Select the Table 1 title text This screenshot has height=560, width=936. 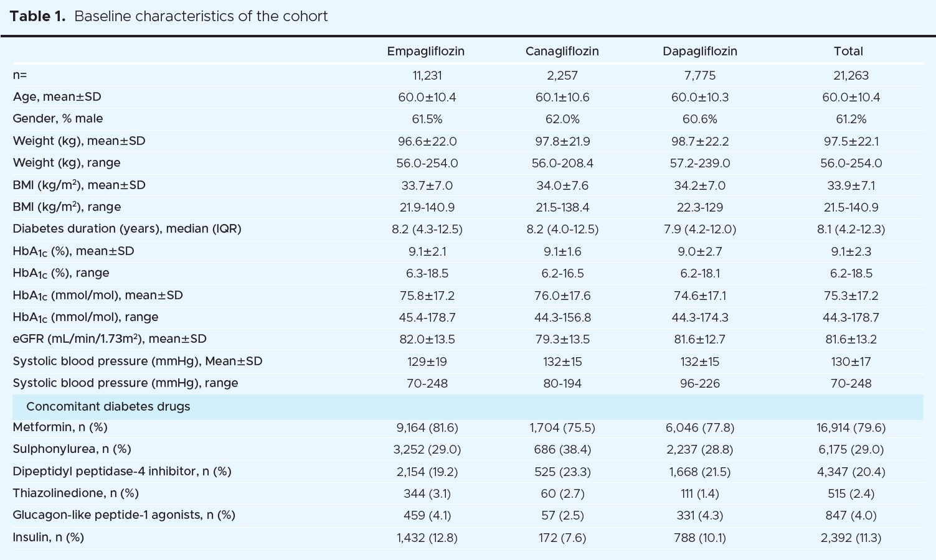pos(169,17)
